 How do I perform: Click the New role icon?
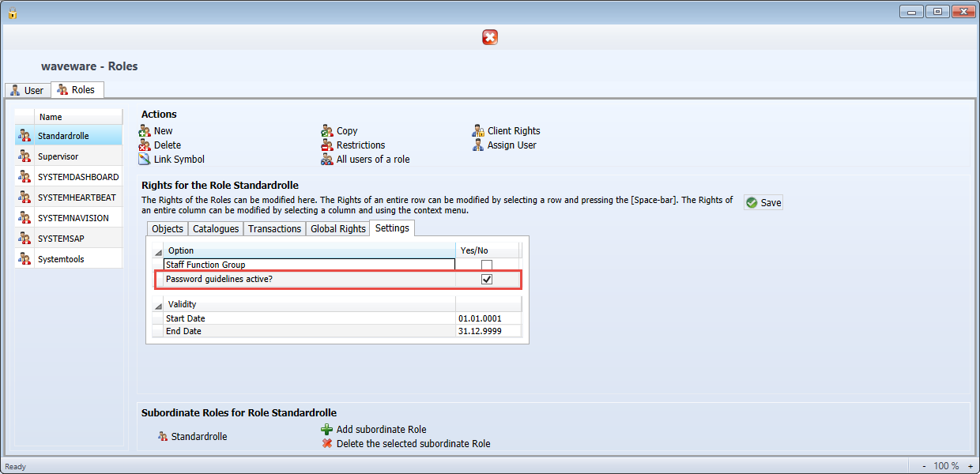pyautogui.click(x=145, y=131)
